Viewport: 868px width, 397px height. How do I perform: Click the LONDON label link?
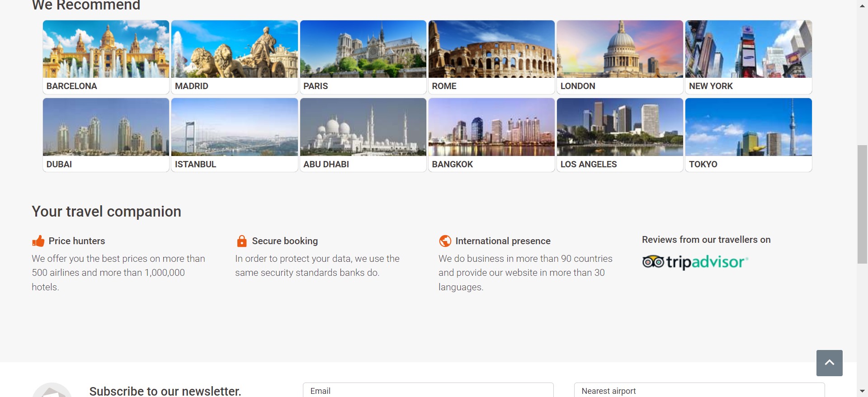tap(578, 86)
